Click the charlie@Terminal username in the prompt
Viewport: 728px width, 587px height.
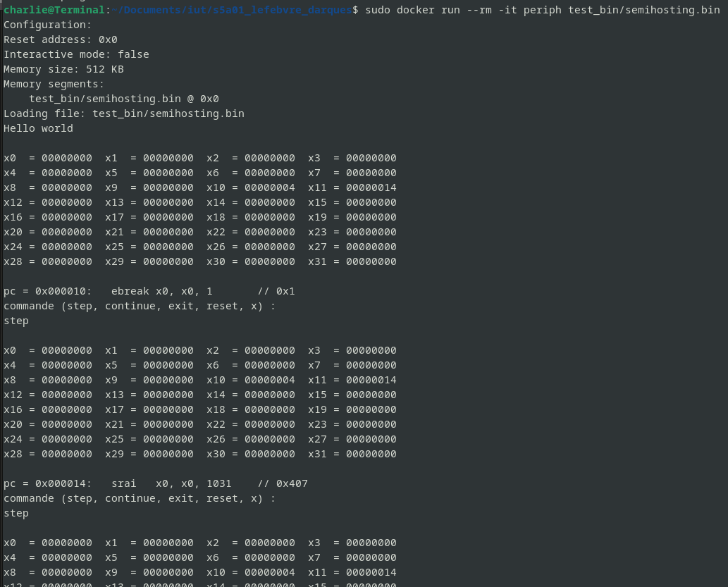pos(54,10)
